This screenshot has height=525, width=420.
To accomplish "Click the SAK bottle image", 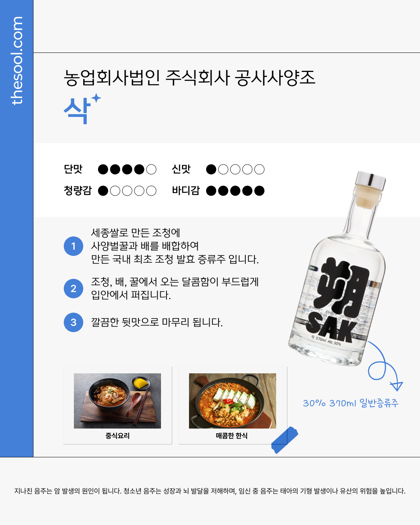I will coord(337,269).
